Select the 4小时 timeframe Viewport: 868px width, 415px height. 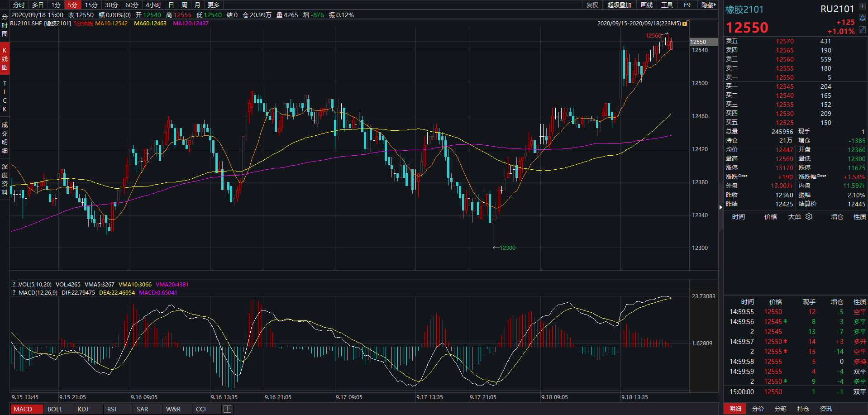coord(153,5)
